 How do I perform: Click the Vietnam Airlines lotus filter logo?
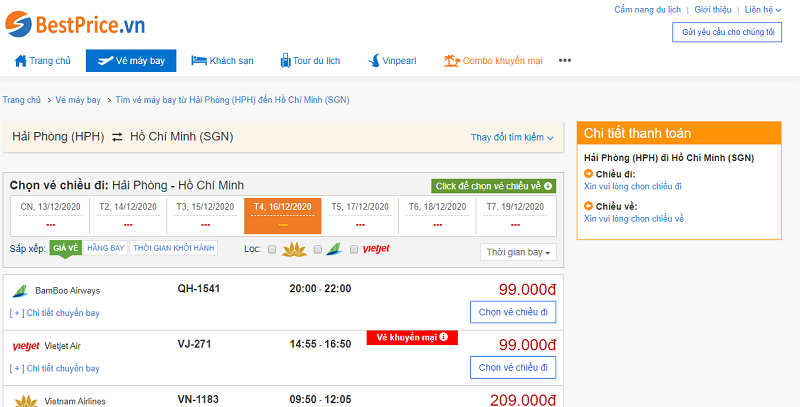[294, 249]
